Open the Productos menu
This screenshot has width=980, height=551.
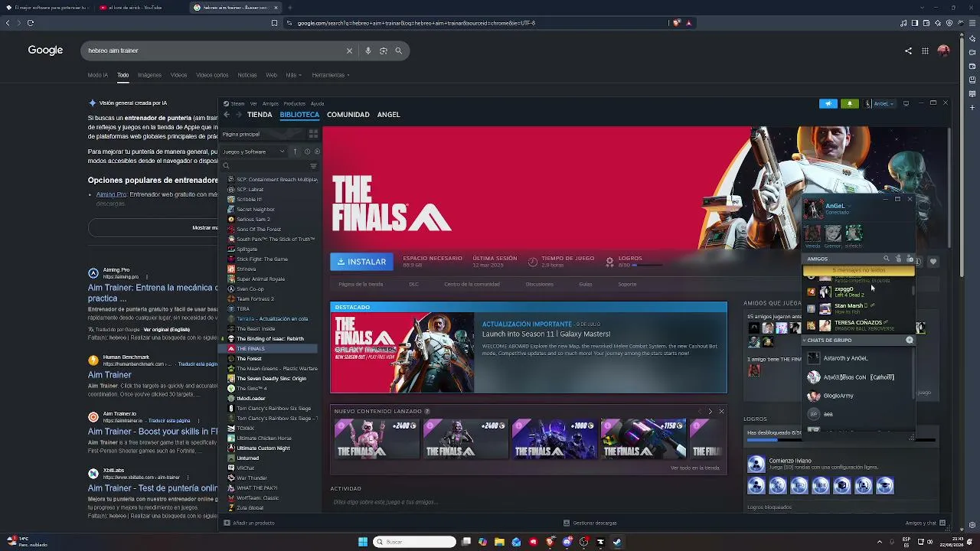pyautogui.click(x=295, y=103)
